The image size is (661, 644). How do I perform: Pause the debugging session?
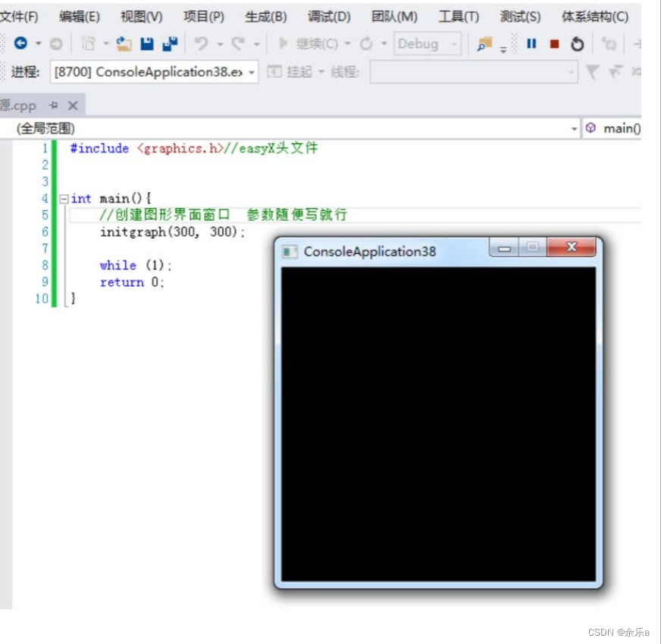point(531,43)
